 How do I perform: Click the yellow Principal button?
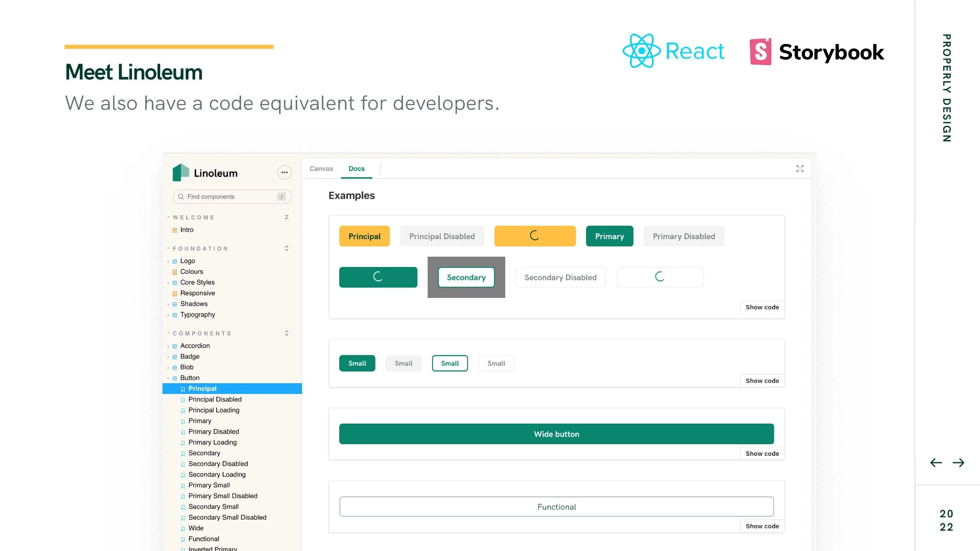click(364, 236)
